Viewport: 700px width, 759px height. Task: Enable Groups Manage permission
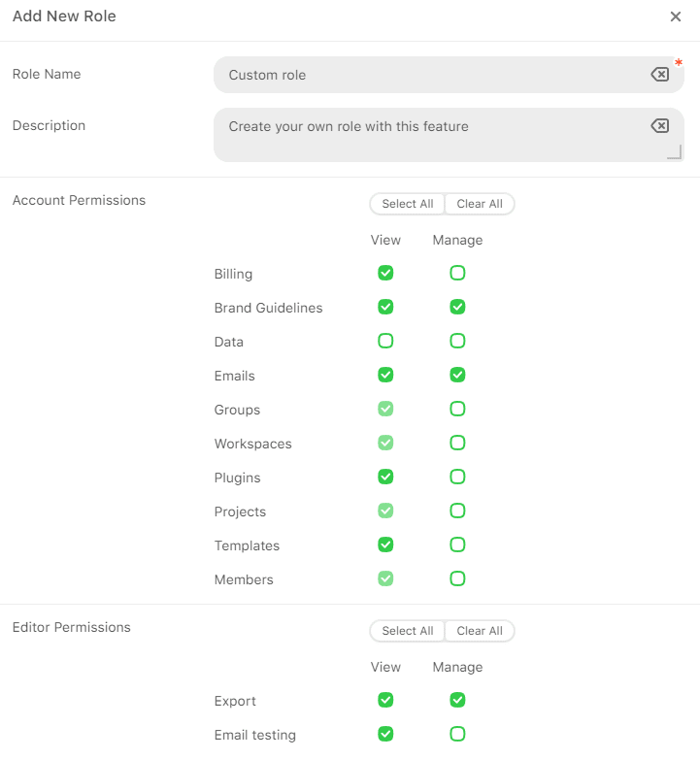point(457,409)
